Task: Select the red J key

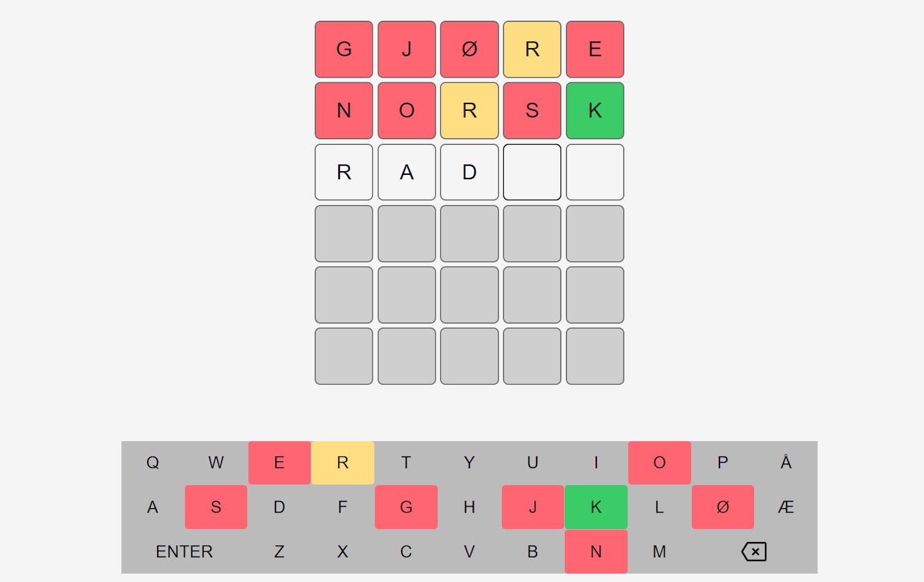Action: click(532, 507)
